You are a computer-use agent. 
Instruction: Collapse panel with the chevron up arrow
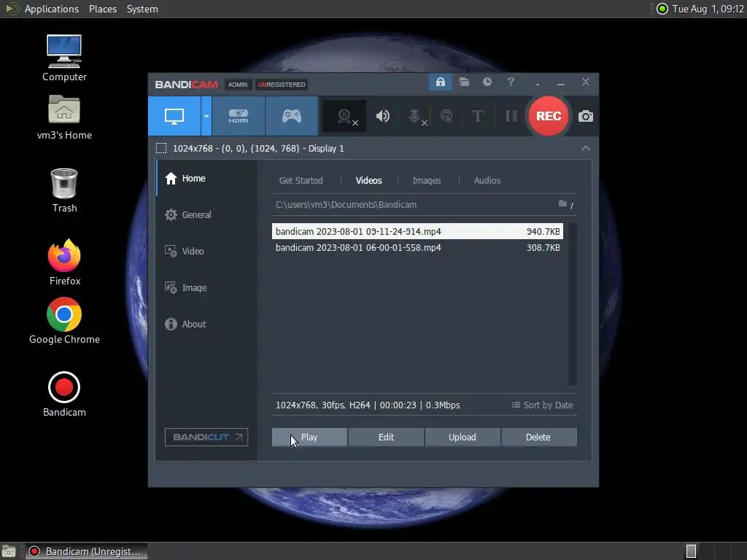pyautogui.click(x=586, y=149)
